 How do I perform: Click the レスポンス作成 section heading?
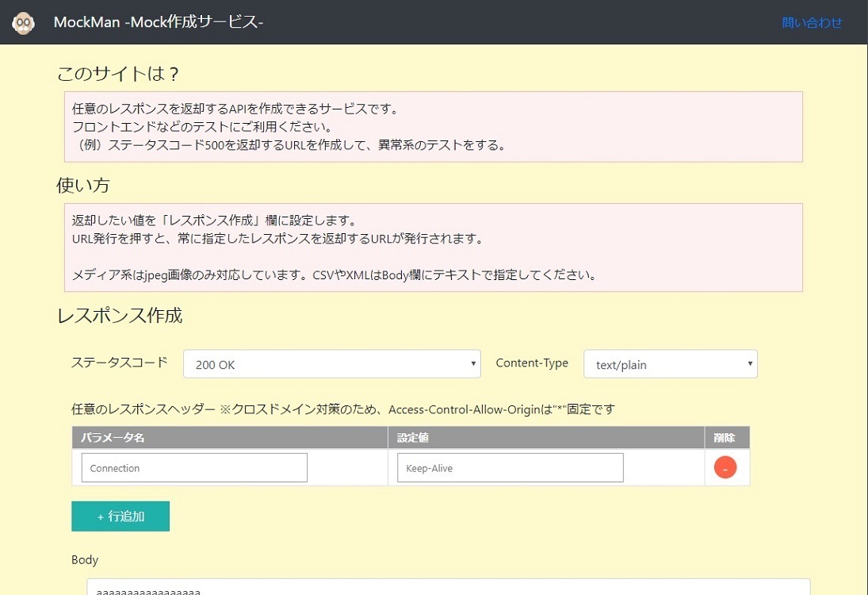tap(120, 316)
